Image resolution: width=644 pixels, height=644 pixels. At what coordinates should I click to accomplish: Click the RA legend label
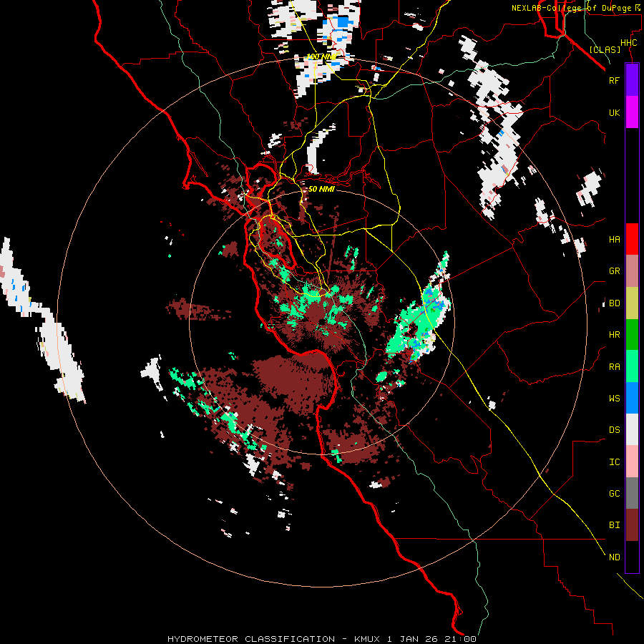click(x=614, y=366)
